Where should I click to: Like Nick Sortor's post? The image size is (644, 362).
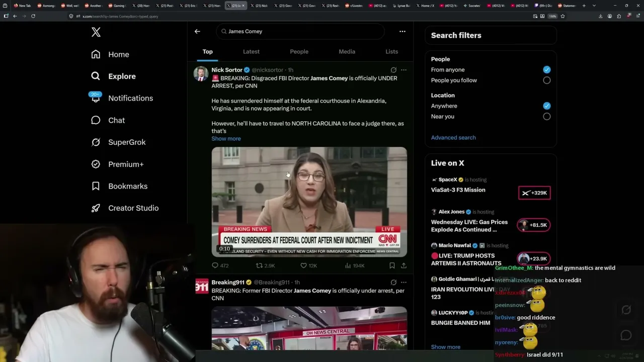(x=308, y=265)
